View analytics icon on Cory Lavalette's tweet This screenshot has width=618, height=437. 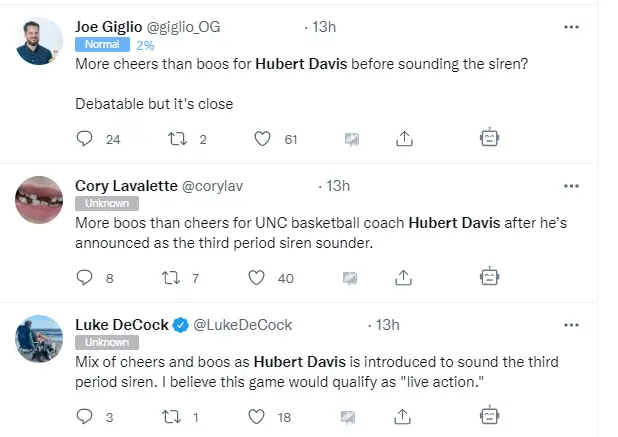tap(351, 277)
